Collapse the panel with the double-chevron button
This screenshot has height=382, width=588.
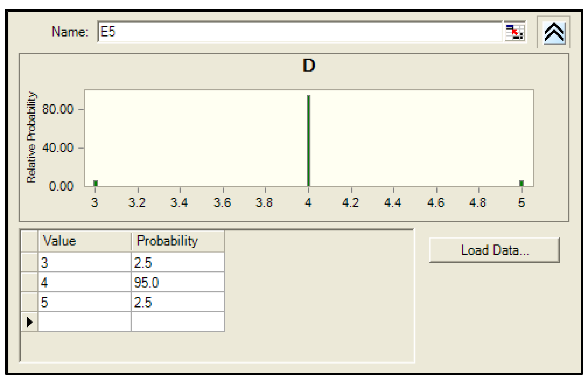tap(554, 33)
